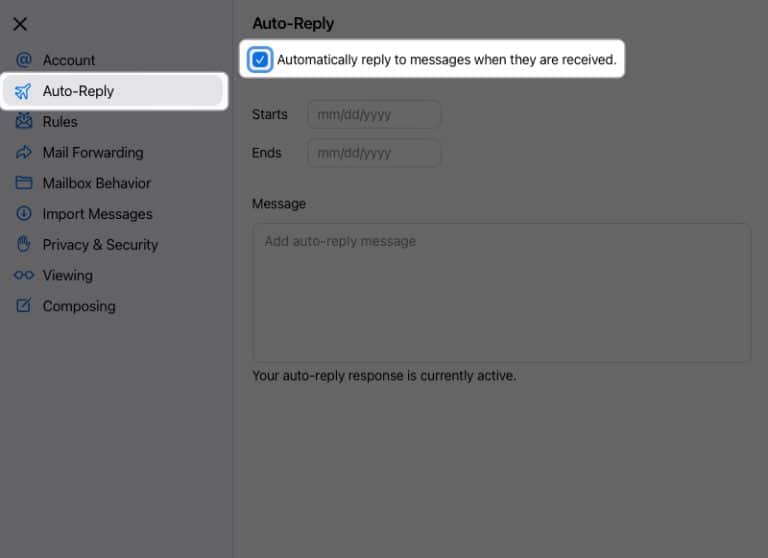Click the Starts label

269,114
